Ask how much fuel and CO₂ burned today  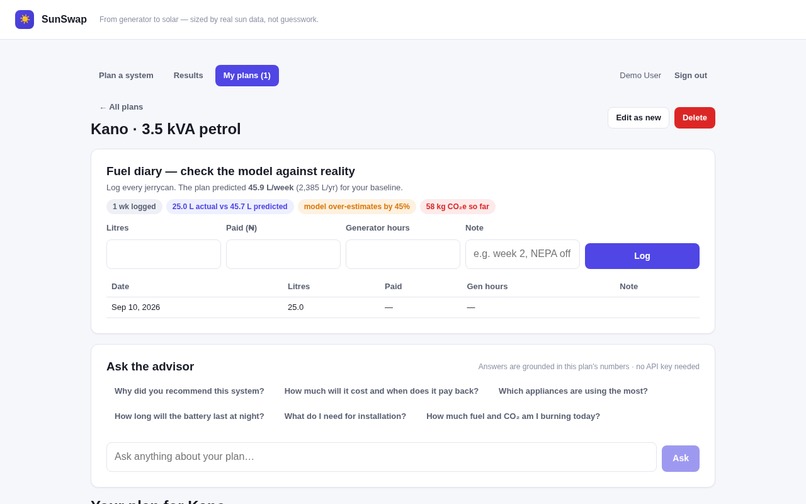(x=513, y=417)
